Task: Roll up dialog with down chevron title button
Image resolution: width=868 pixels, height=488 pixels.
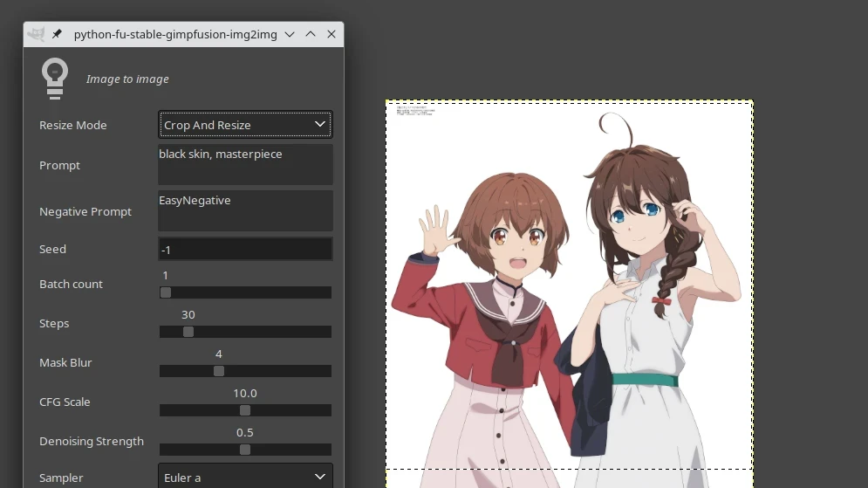Action: click(290, 34)
